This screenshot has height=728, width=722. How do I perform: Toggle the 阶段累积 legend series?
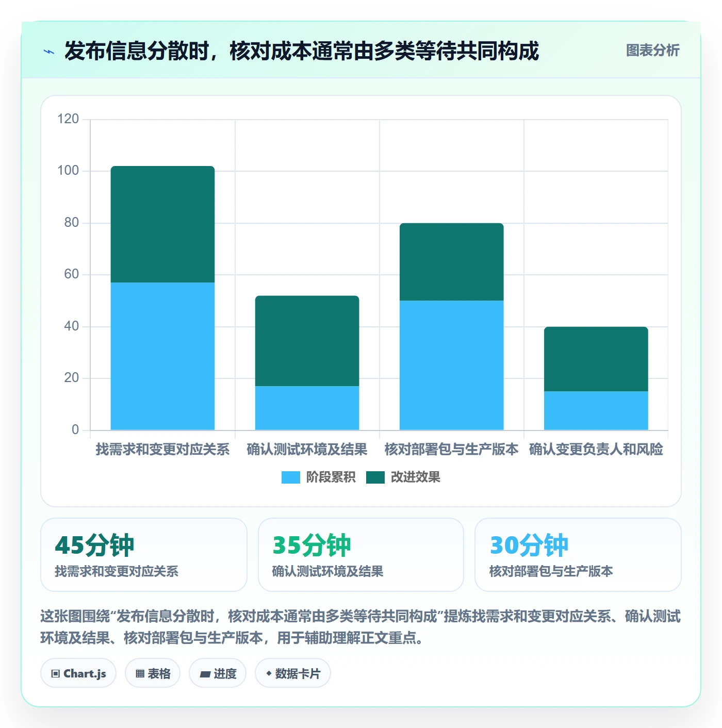[318, 477]
